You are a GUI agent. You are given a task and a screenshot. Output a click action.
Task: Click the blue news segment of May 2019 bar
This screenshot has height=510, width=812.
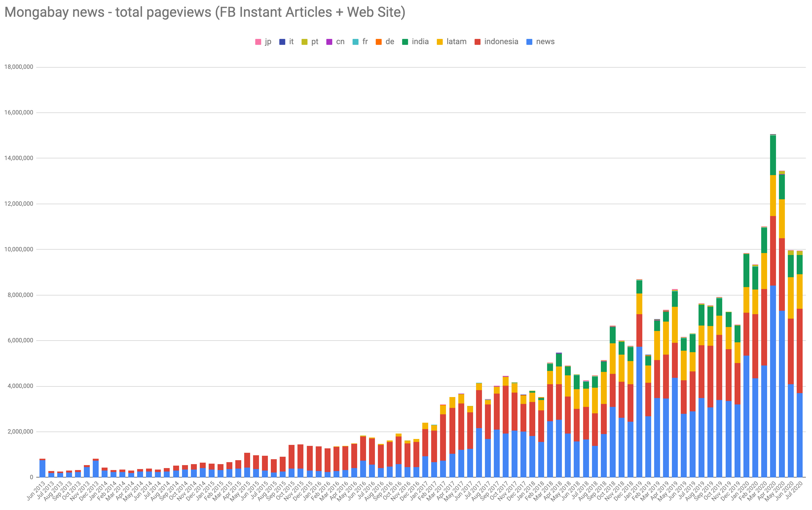[x=675, y=427]
